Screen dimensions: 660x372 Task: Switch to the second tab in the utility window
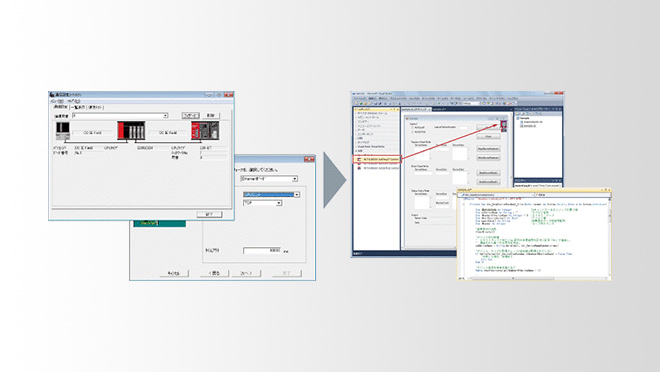78,107
